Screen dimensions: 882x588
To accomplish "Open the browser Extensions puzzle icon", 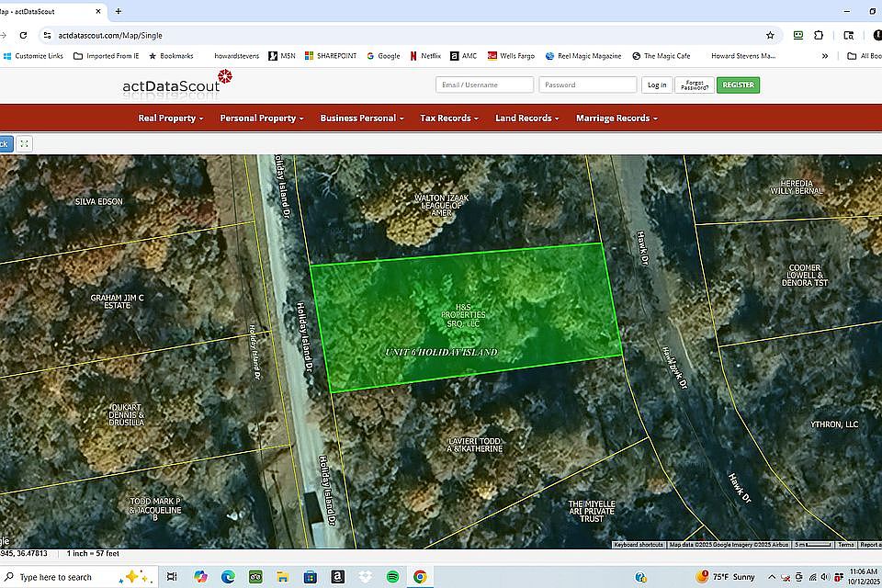I will [820, 35].
